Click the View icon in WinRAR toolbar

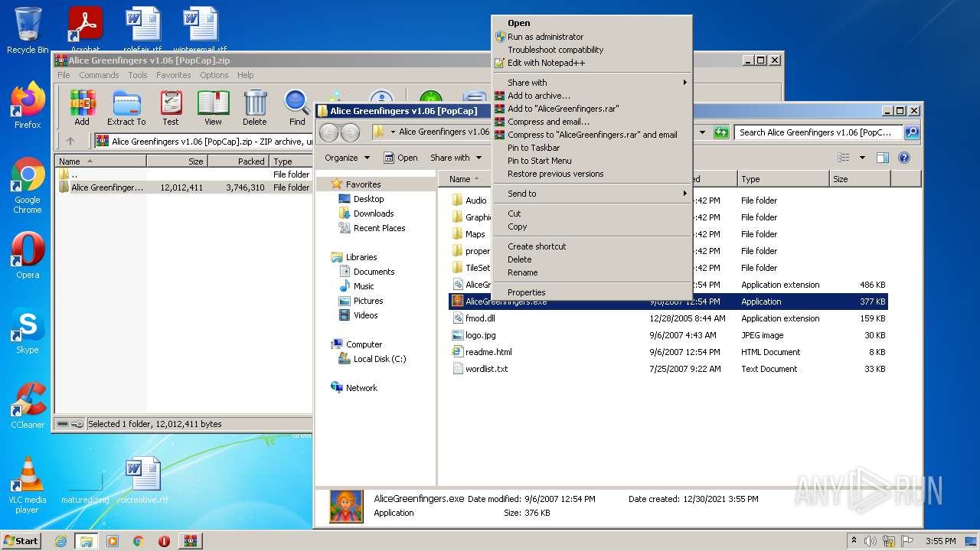(213, 108)
